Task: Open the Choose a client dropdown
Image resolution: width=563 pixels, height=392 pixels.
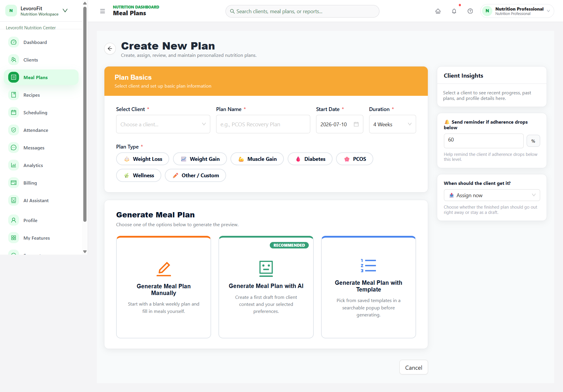Action: [x=163, y=124]
